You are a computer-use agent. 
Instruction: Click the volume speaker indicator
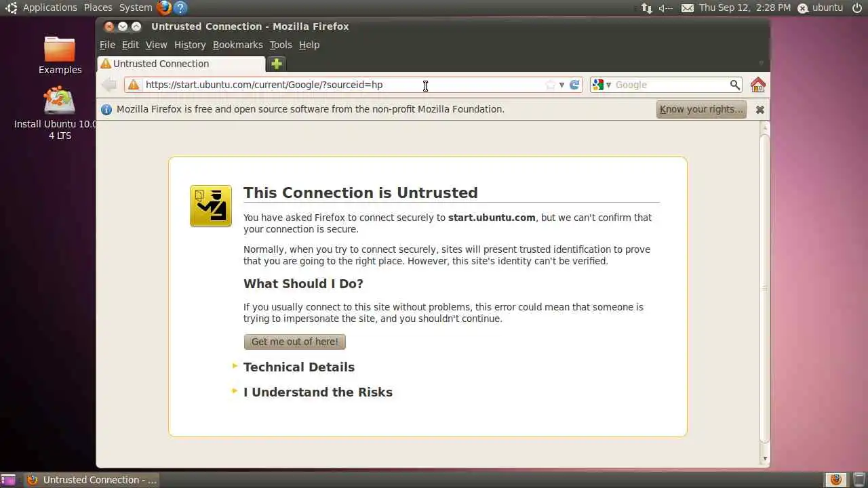pos(666,8)
